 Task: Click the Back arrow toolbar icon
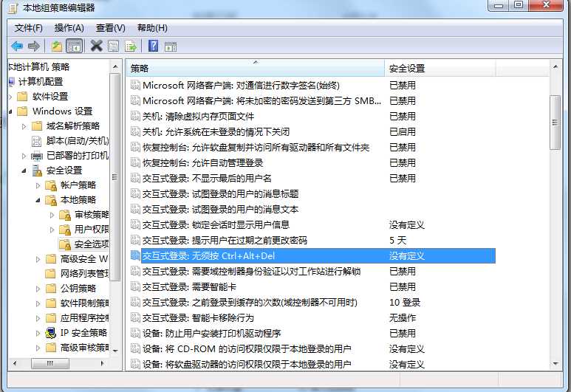tap(17, 47)
